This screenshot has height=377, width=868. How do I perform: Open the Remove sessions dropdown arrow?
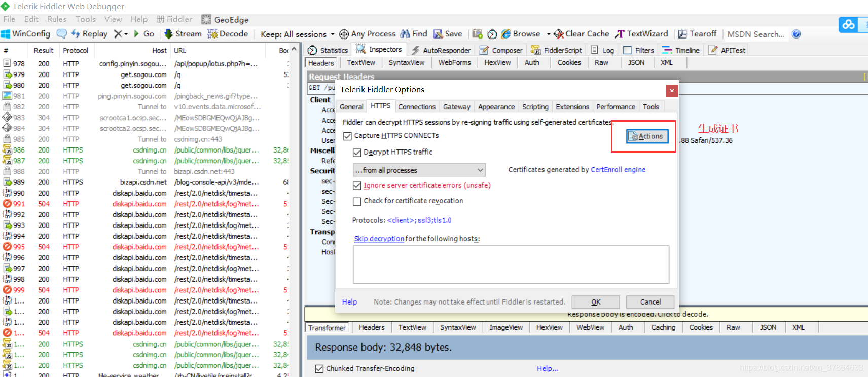click(126, 34)
